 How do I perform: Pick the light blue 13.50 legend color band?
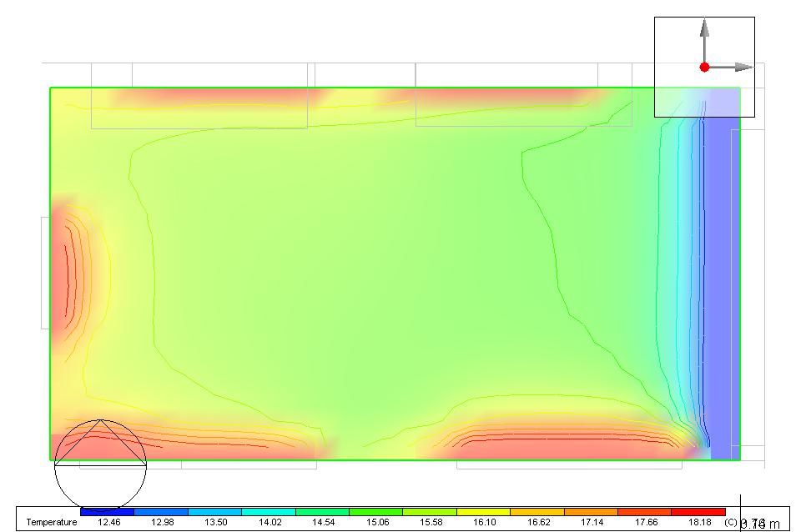coord(215,512)
